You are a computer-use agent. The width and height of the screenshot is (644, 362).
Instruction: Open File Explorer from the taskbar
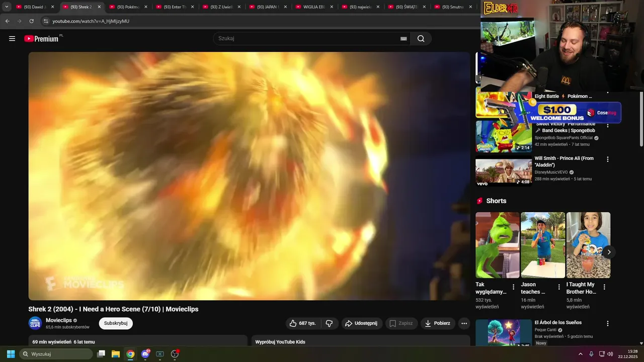[116, 354]
